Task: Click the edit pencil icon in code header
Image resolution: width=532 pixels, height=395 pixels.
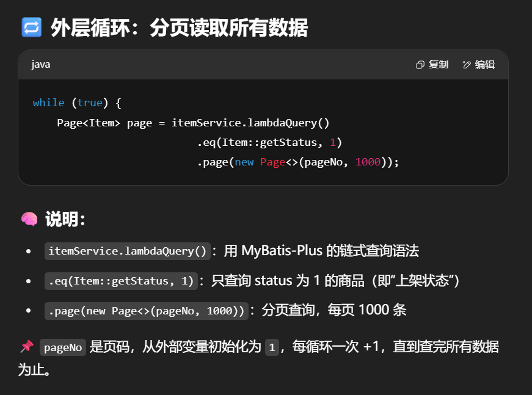Action: pos(467,65)
